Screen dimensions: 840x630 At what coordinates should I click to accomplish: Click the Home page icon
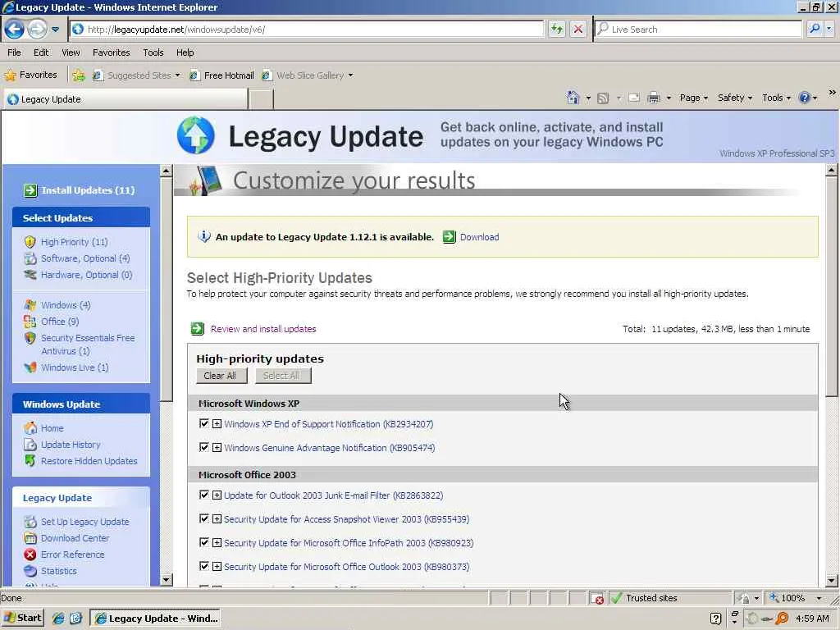coord(573,98)
